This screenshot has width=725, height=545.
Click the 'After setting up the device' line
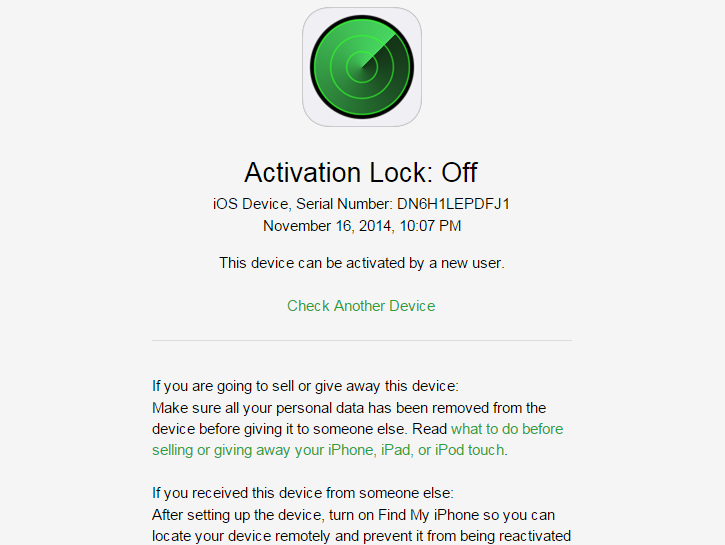[x=353, y=515]
